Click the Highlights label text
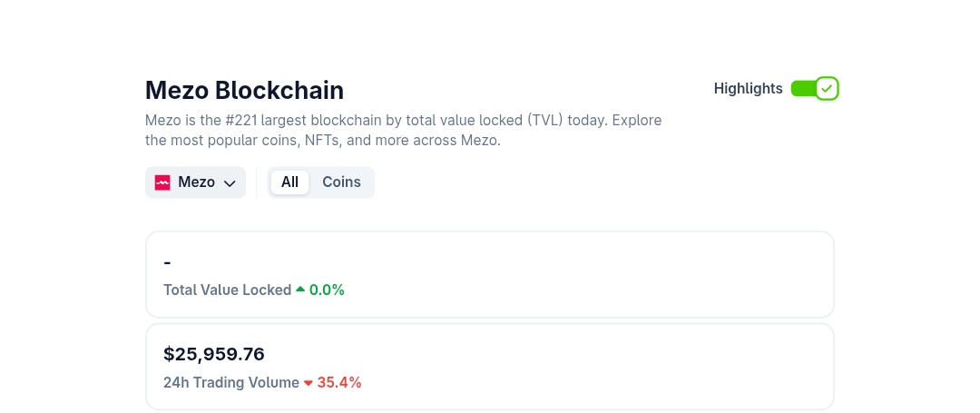 [748, 89]
